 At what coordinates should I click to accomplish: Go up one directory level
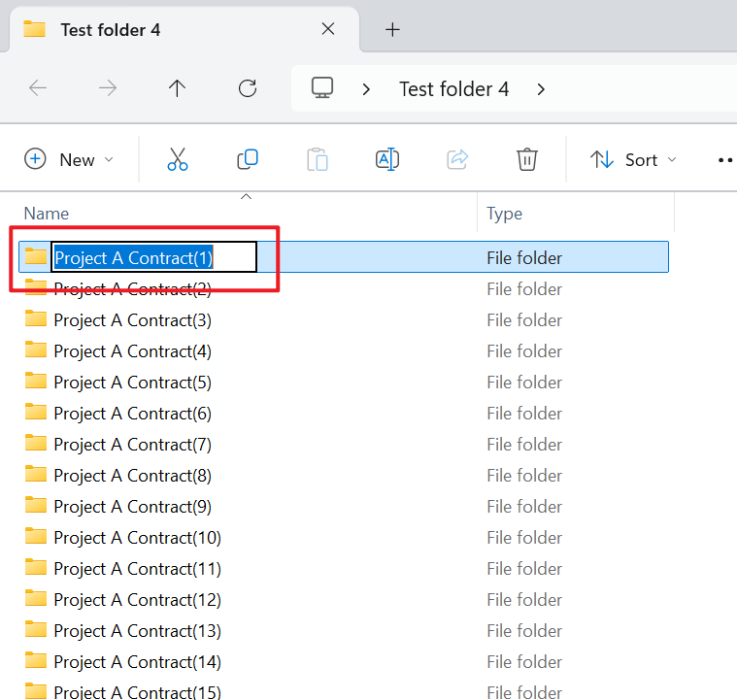click(x=177, y=88)
